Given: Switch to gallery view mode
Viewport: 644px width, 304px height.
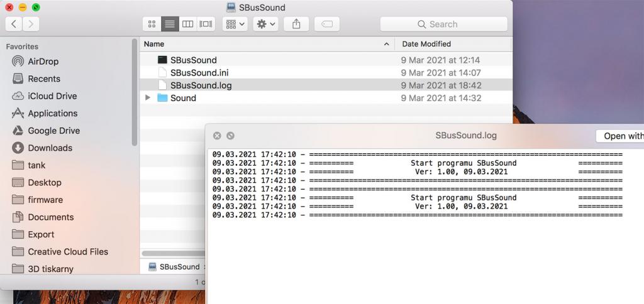Looking at the screenshot, I should pyautogui.click(x=206, y=24).
